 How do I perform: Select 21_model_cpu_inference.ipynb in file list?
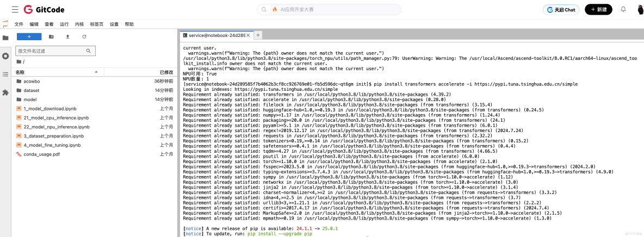[x=56, y=118]
